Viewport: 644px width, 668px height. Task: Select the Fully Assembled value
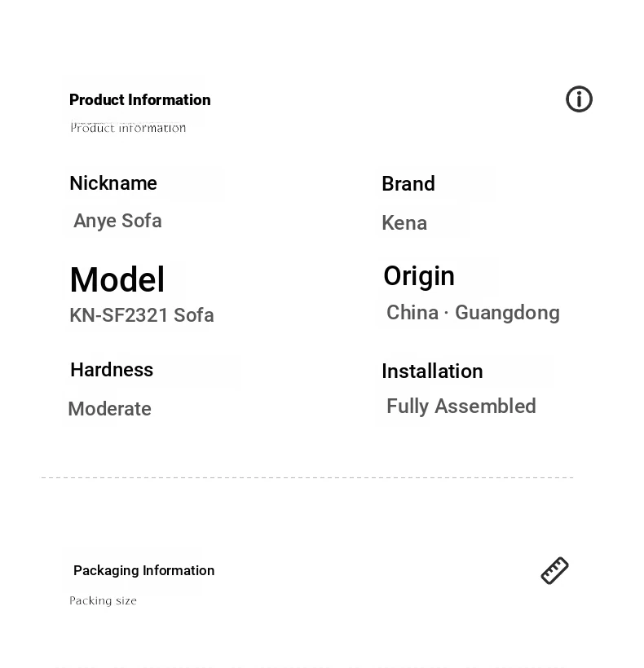461,407
